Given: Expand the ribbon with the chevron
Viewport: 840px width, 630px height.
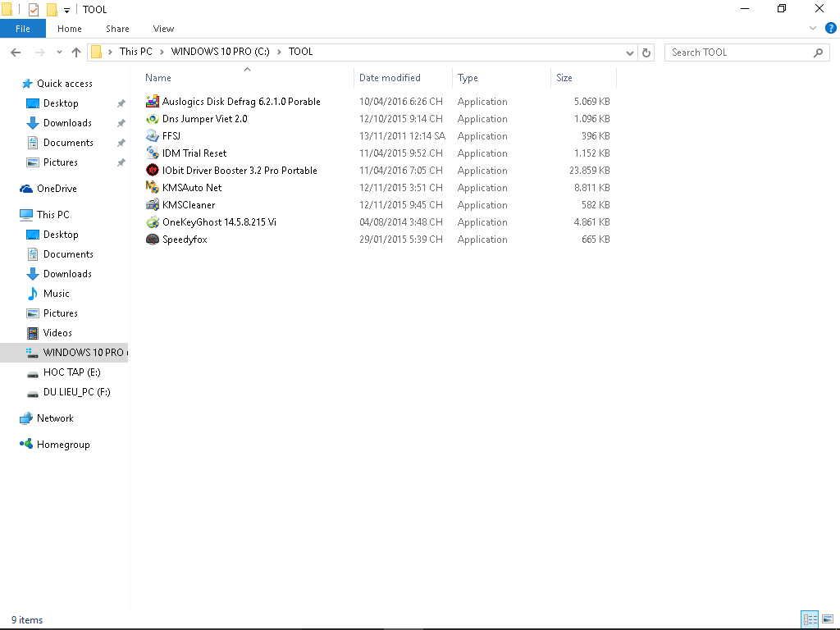Looking at the screenshot, I should pos(813,29).
